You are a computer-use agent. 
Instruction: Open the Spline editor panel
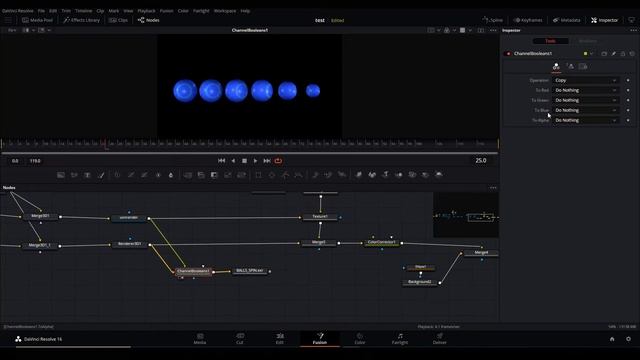(x=492, y=20)
